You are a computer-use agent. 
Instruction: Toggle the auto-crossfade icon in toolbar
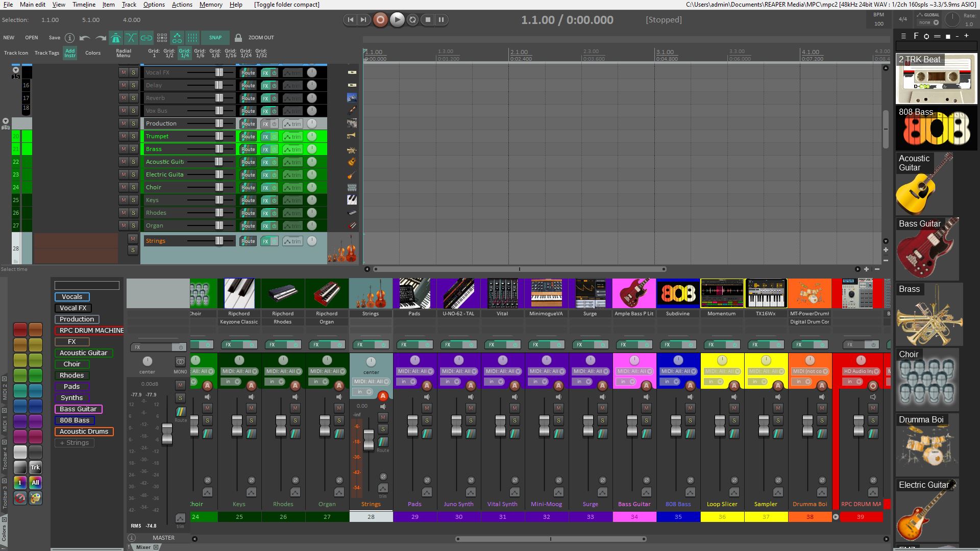131,38
